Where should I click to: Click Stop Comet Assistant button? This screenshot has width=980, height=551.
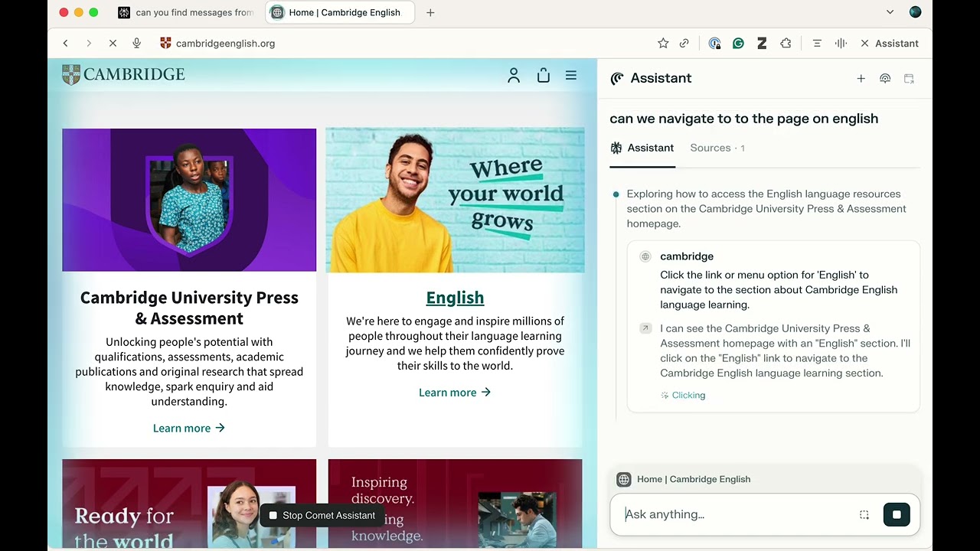[x=322, y=516]
